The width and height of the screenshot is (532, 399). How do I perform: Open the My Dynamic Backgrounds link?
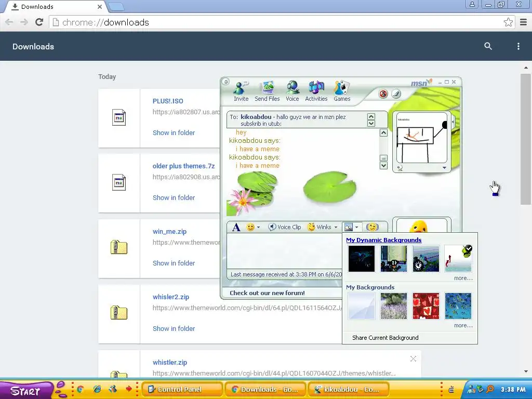384,240
